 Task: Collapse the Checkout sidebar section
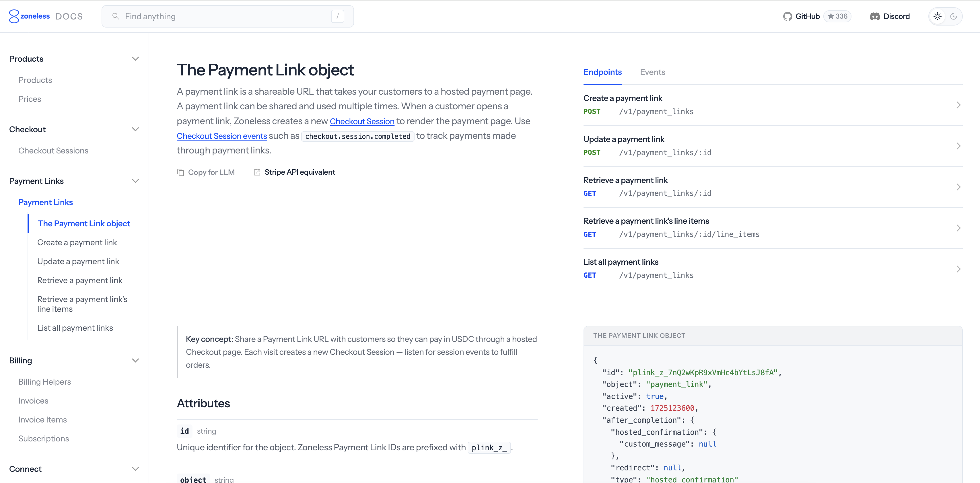point(135,129)
